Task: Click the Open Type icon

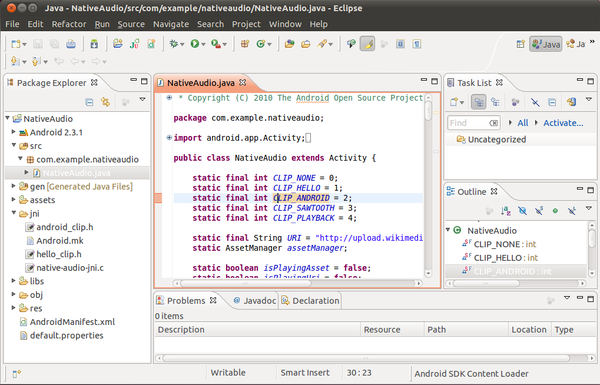Action: coord(289,44)
